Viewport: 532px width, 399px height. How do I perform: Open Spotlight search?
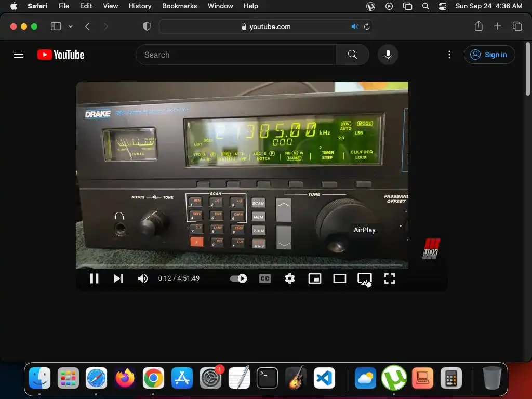(x=425, y=6)
